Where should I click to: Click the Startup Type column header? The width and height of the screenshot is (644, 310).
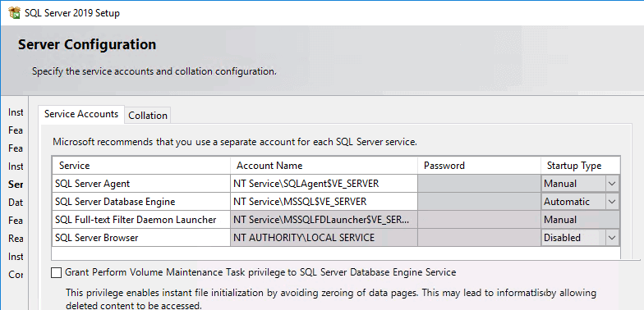[580, 166]
